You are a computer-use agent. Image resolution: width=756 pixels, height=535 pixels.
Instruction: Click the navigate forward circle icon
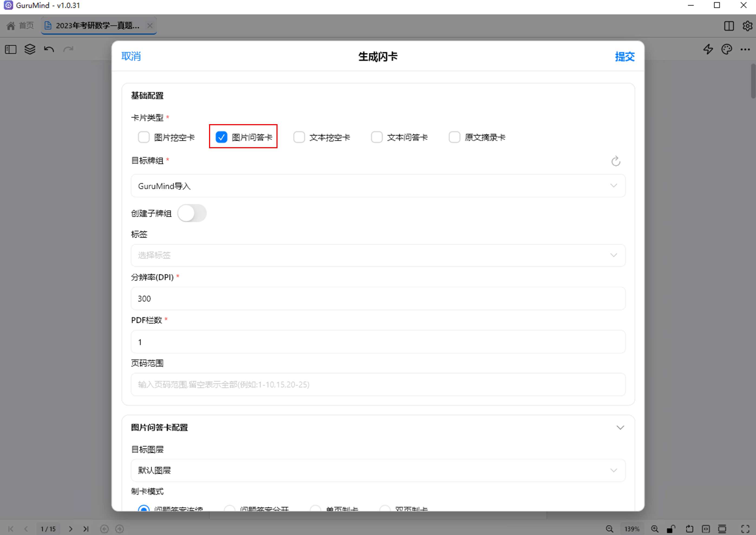tap(119, 529)
